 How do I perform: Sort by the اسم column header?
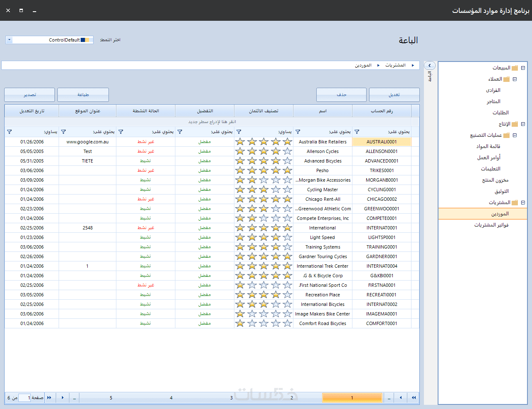323,111
